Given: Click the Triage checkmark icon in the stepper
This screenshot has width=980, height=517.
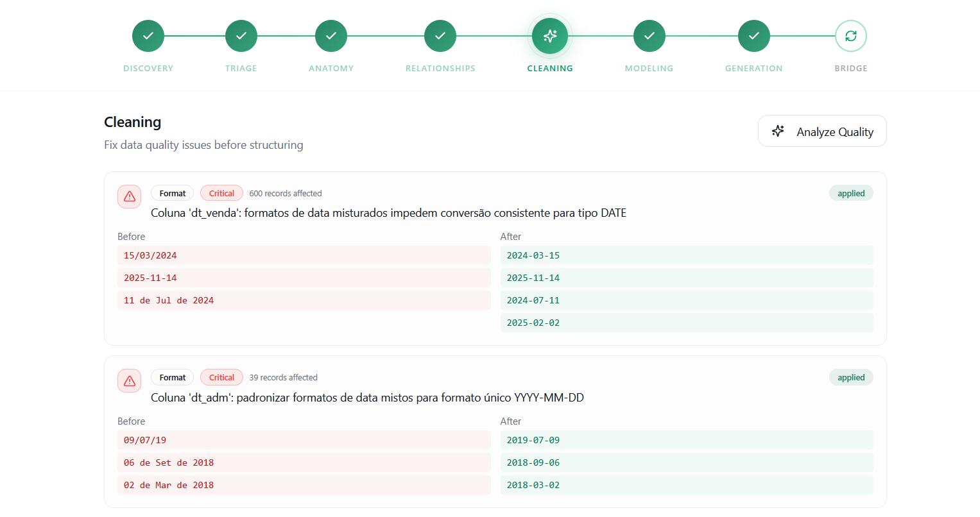Looking at the screenshot, I should pos(241,36).
